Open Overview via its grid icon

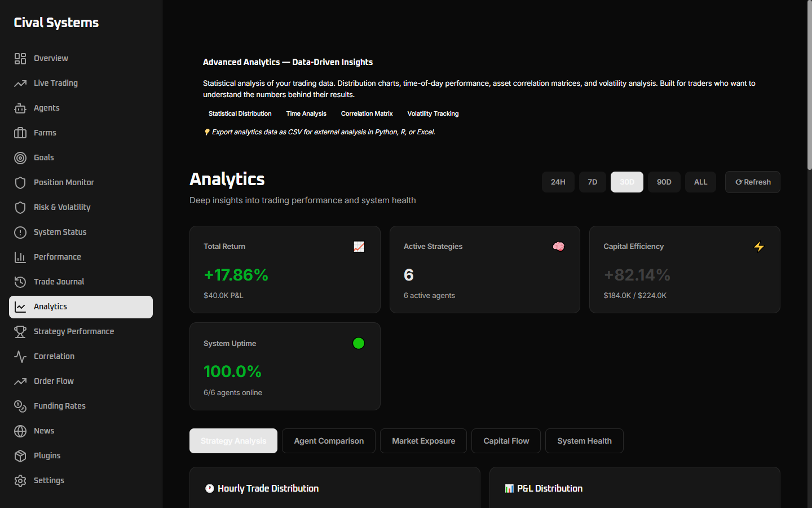tap(20, 58)
